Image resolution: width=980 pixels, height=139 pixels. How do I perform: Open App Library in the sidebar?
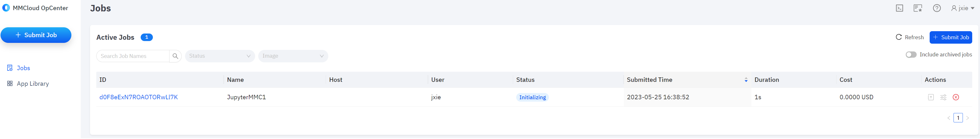[x=32, y=83]
